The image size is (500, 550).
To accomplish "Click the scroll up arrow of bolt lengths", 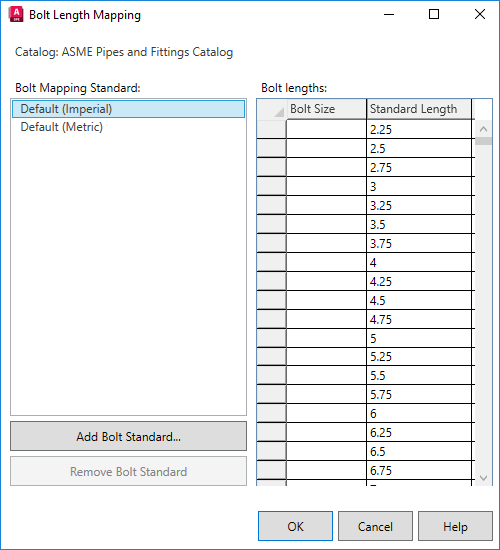I will point(484,129).
